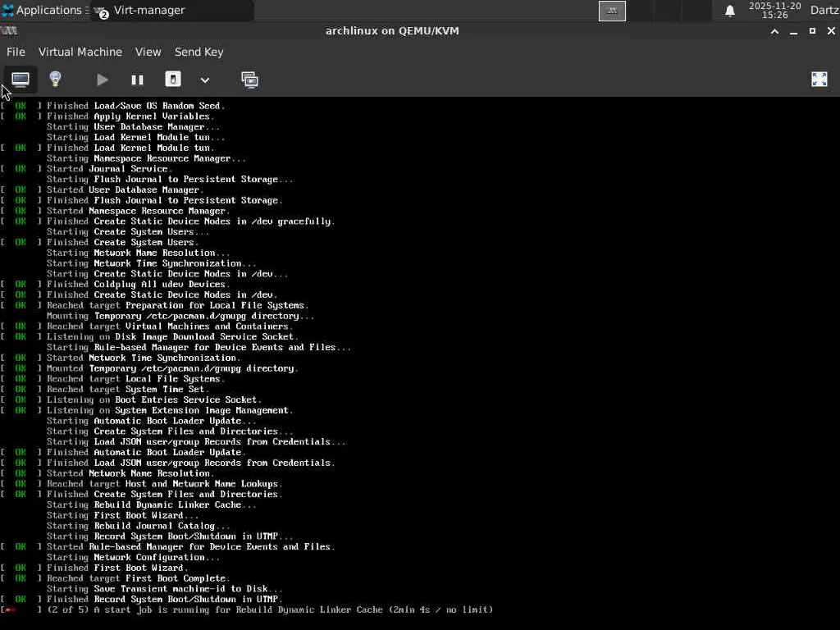Click 'Finished Automatic Boot Loader Update' line
Image resolution: width=840 pixels, height=630 pixels.
123,452
